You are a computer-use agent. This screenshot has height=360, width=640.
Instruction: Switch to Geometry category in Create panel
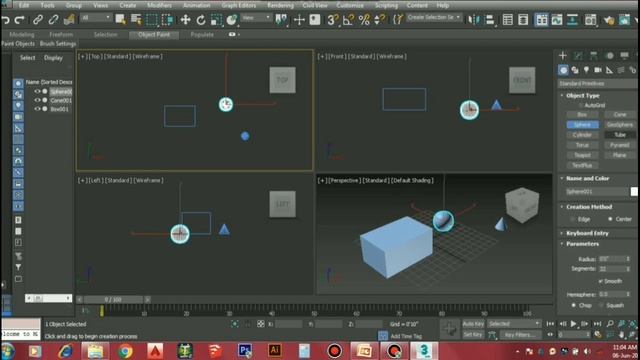pos(563,70)
